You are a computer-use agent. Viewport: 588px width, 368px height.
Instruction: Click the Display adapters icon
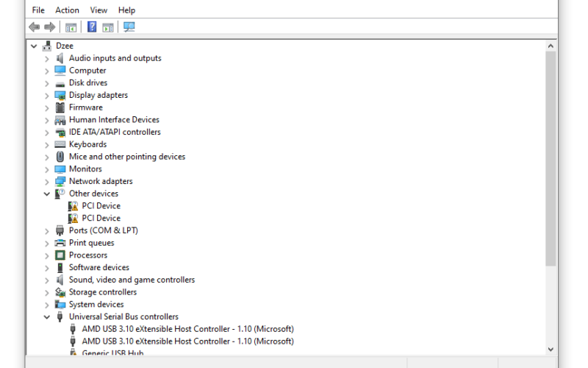coord(60,96)
